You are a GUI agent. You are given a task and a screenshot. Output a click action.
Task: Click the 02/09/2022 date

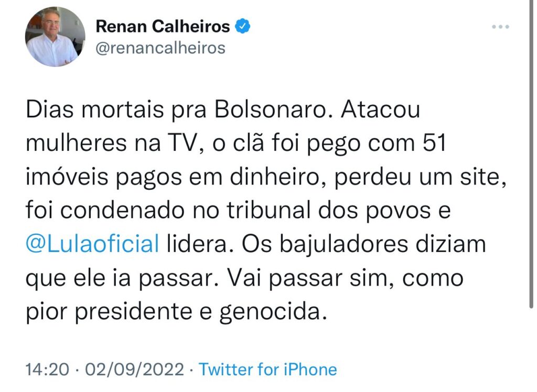pos(134,369)
